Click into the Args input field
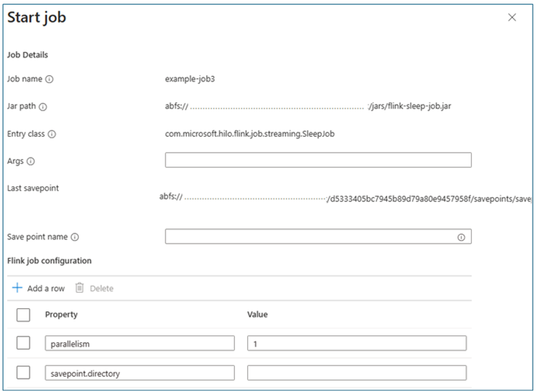 click(x=317, y=161)
